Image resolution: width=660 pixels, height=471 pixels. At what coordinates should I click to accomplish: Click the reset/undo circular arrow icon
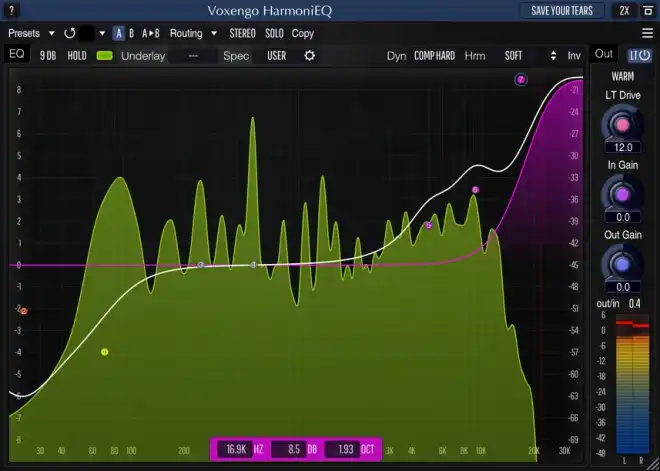tap(70, 33)
